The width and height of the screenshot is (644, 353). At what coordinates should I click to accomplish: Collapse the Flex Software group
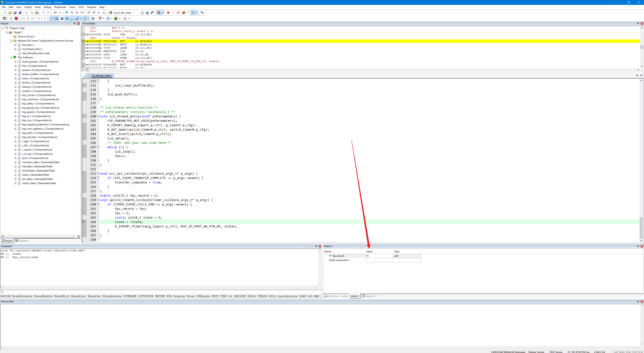point(11,57)
